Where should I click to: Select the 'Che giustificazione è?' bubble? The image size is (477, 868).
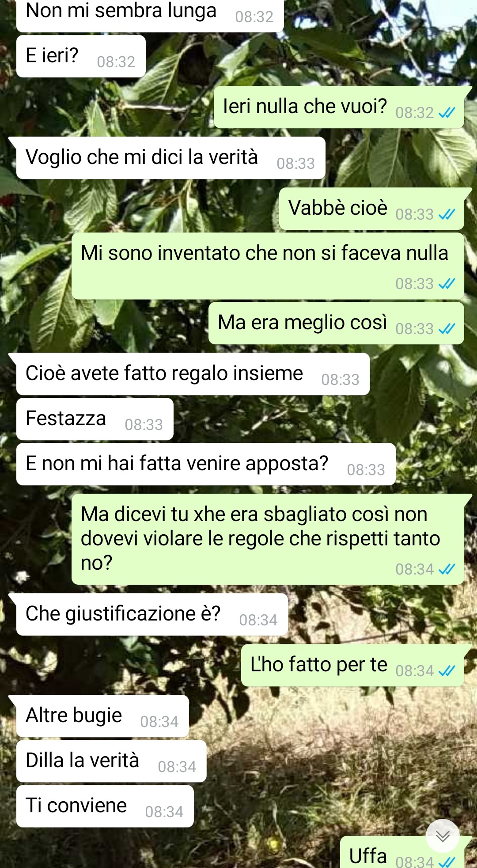(151, 614)
